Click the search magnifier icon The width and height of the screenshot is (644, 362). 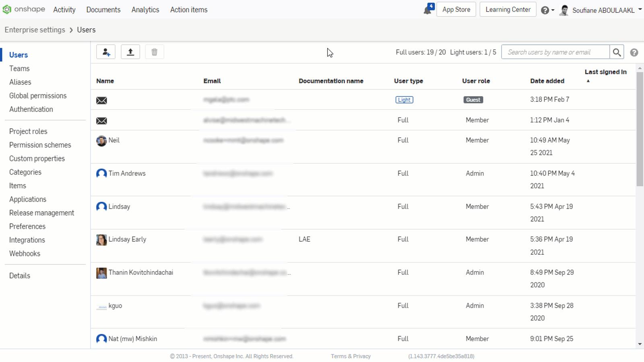click(617, 52)
